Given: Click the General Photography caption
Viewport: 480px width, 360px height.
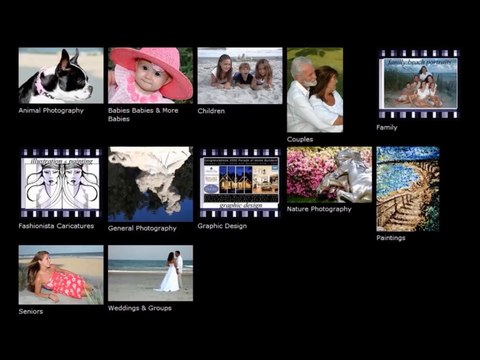Looking at the screenshot, I should [x=142, y=228].
